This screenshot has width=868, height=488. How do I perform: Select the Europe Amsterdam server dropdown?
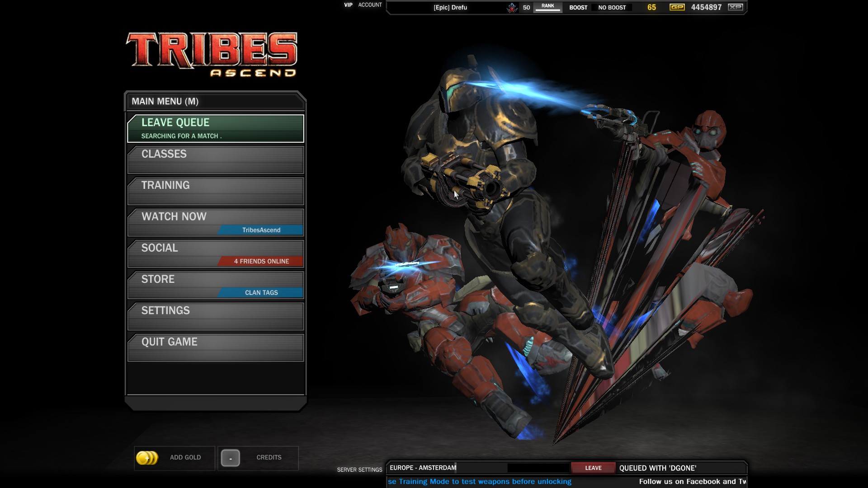tap(423, 467)
